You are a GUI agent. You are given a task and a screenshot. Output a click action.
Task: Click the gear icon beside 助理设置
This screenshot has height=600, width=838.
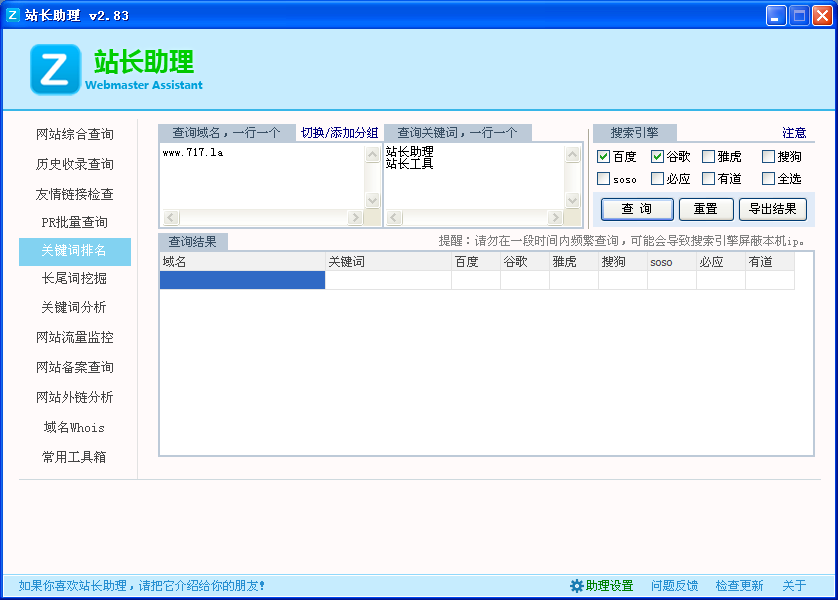576,586
